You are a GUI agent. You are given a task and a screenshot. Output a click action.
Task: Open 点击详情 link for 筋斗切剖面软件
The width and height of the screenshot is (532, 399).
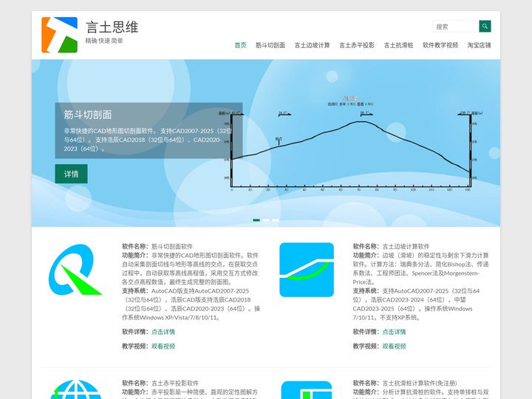pyautogui.click(x=163, y=332)
